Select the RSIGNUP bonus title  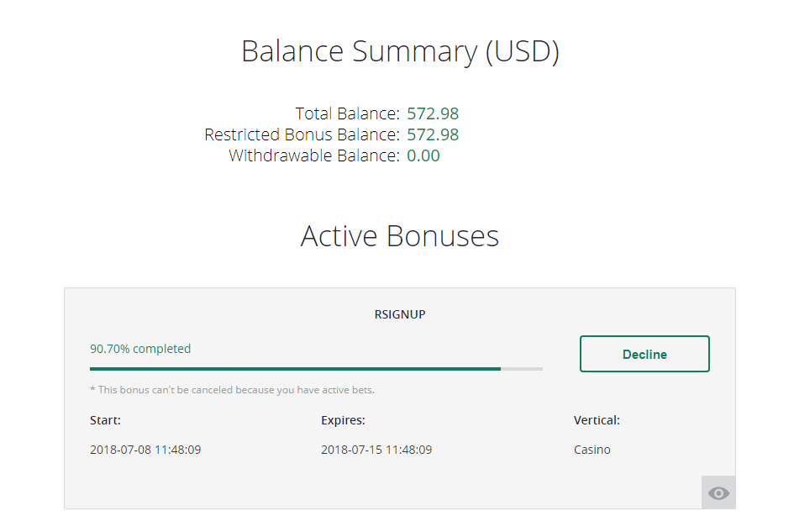(400, 315)
